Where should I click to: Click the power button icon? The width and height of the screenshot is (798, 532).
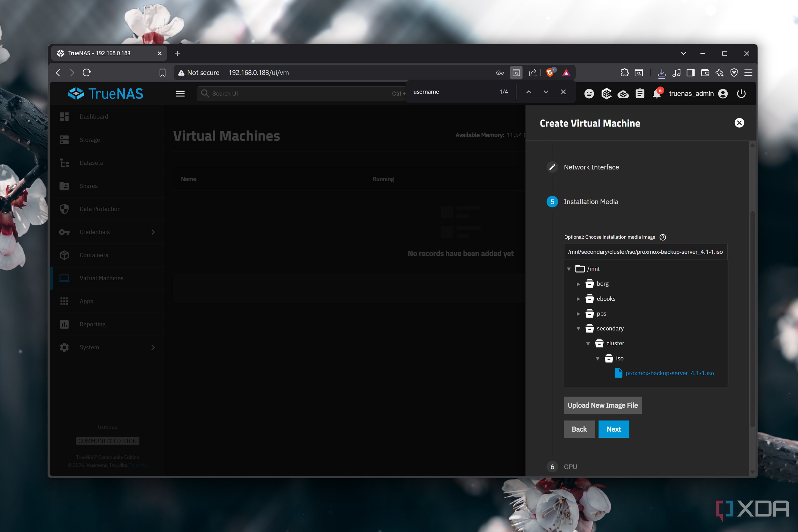pos(741,94)
